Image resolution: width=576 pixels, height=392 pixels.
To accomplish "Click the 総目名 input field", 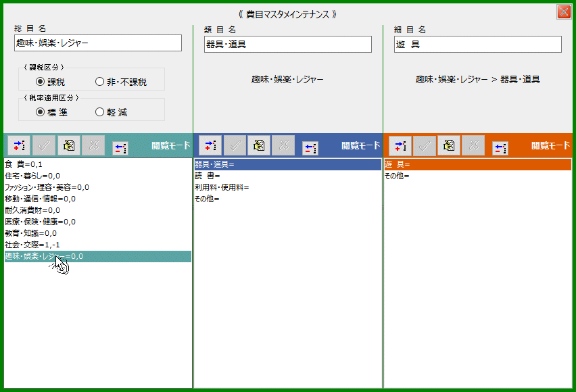I will point(98,43).
